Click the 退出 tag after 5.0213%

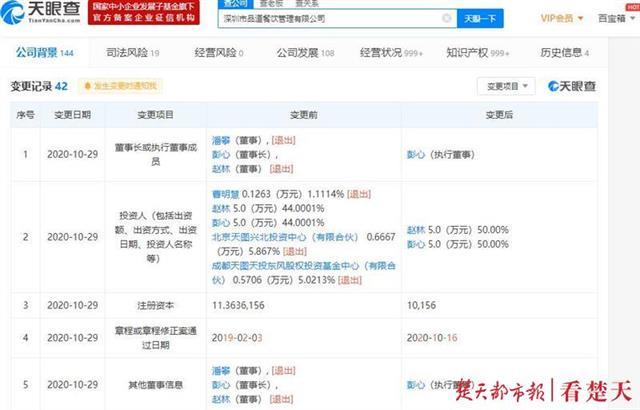[x=350, y=280]
